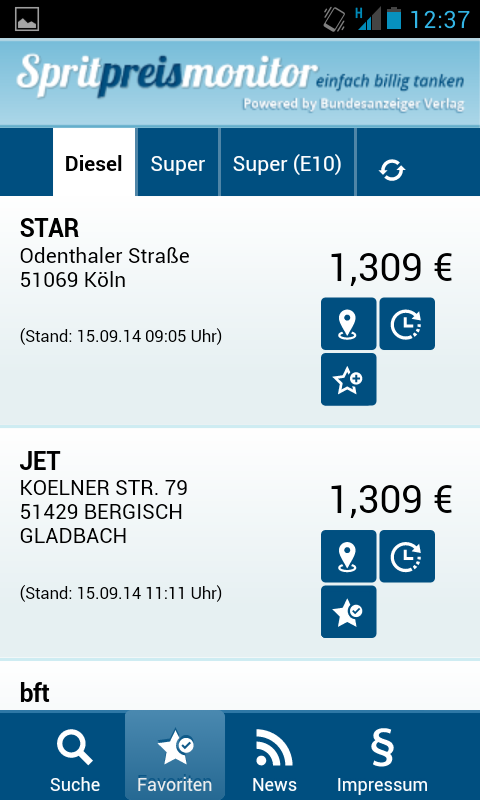Tap the STAR price 1,309 €

coord(391,267)
